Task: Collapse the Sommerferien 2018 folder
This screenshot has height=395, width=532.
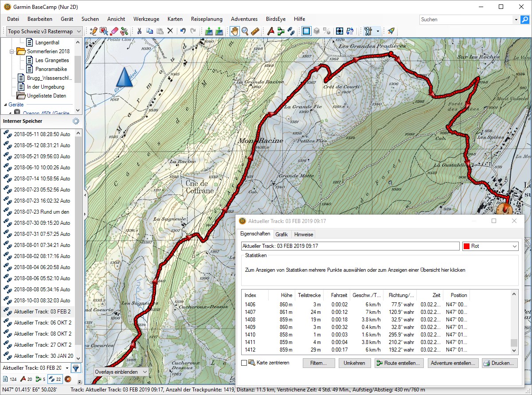Action: [x=12, y=51]
